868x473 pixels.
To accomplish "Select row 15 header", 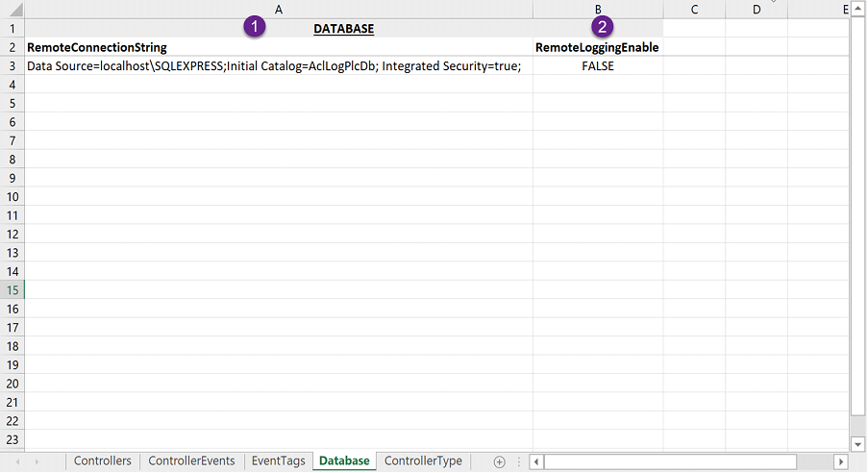I will [12, 290].
